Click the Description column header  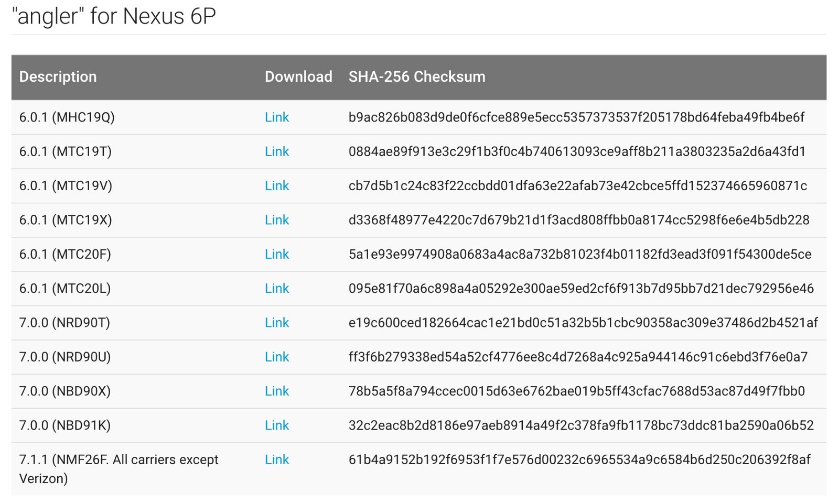click(x=58, y=76)
